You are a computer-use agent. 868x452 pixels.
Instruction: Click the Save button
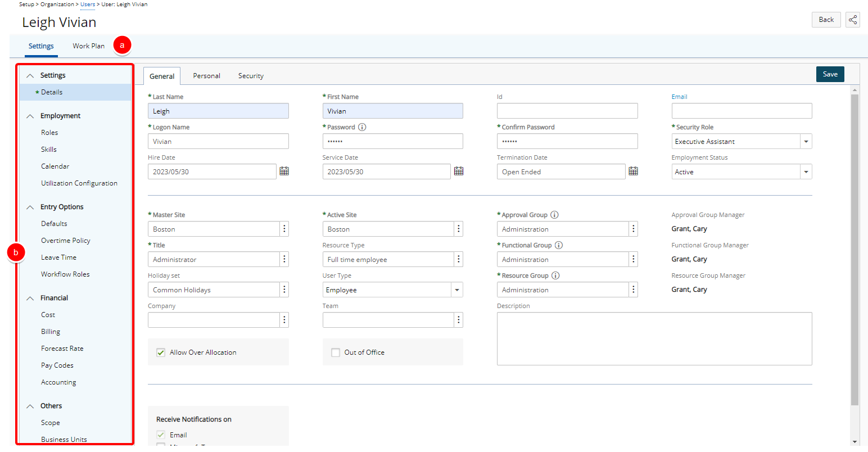(x=830, y=74)
